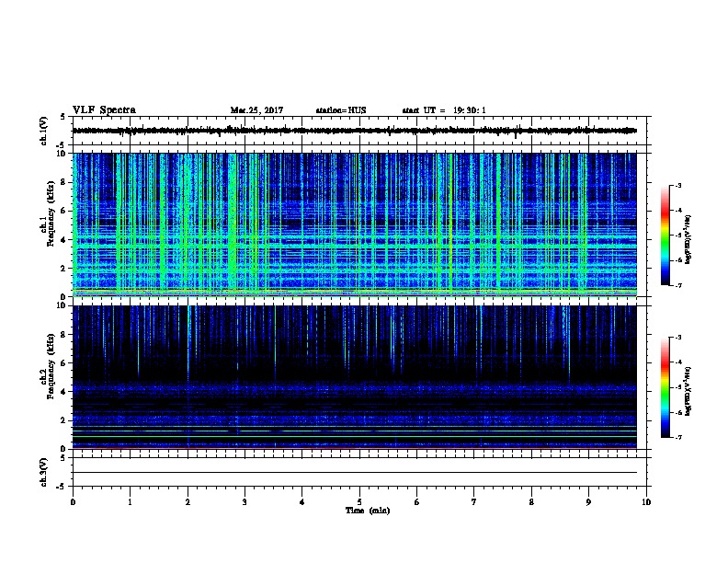The width and height of the screenshot is (728, 563).
Task: Click time axis tick label 8
Action: tap(531, 501)
